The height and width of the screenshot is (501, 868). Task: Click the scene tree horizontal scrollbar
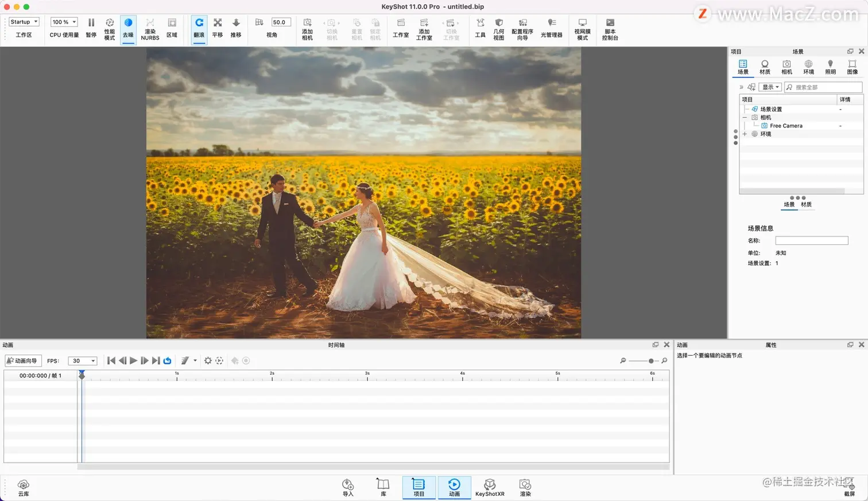(x=792, y=191)
